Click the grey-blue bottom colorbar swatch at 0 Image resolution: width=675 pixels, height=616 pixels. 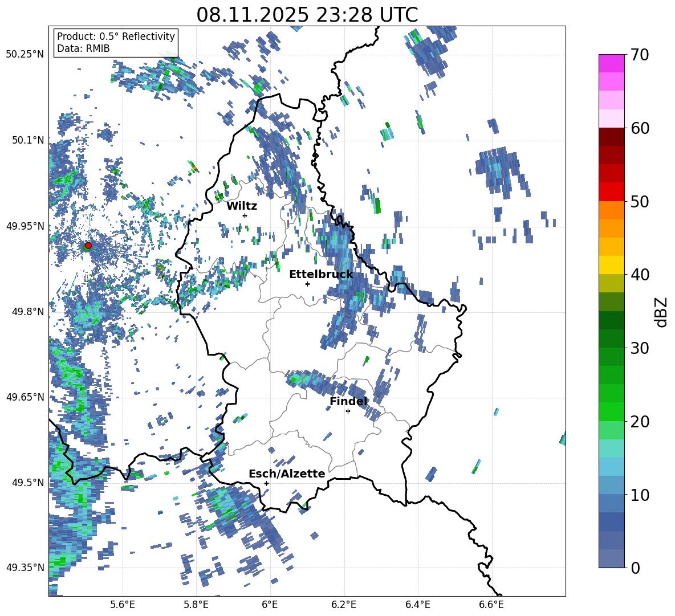tap(611, 558)
